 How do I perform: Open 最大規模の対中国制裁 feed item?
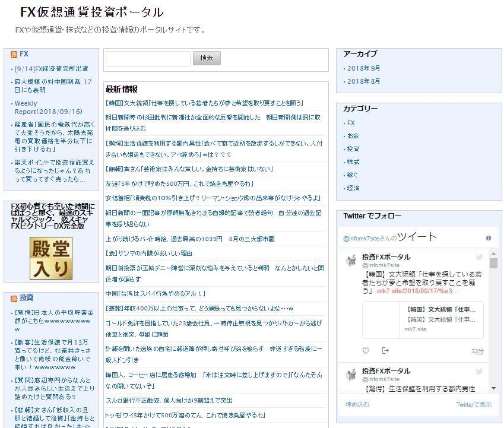coord(53,86)
